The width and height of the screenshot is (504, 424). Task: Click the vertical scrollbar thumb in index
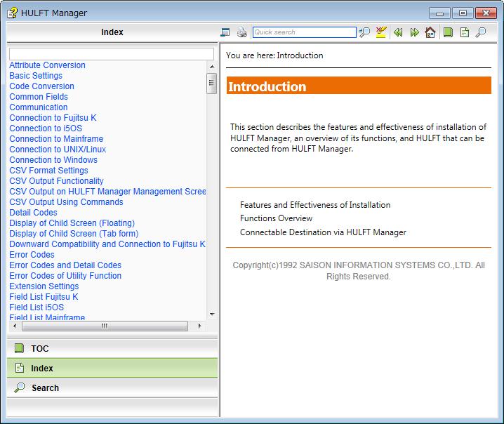[x=212, y=84]
